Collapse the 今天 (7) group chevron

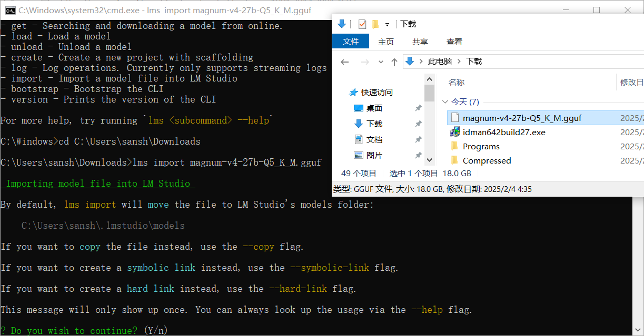445,102
